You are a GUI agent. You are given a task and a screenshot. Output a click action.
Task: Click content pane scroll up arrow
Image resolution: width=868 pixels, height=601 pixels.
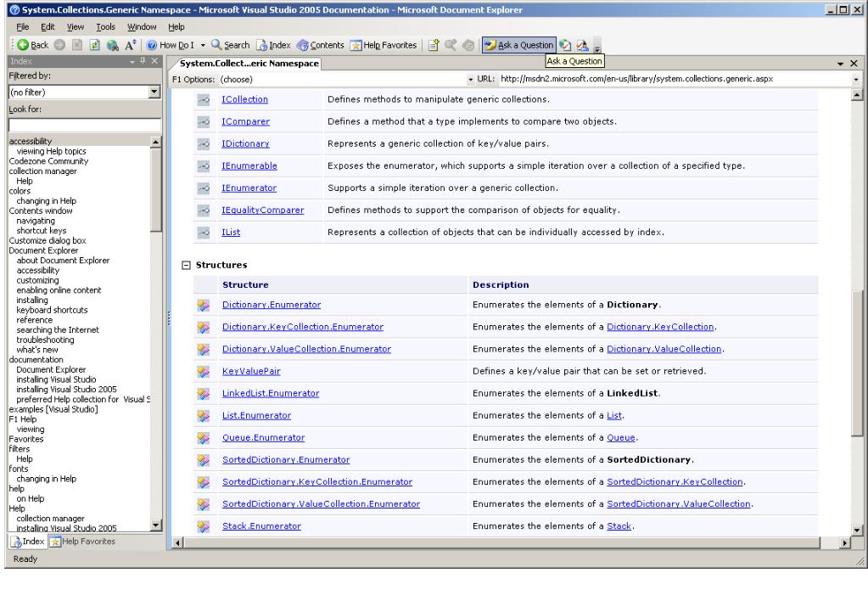pos(857,95)
